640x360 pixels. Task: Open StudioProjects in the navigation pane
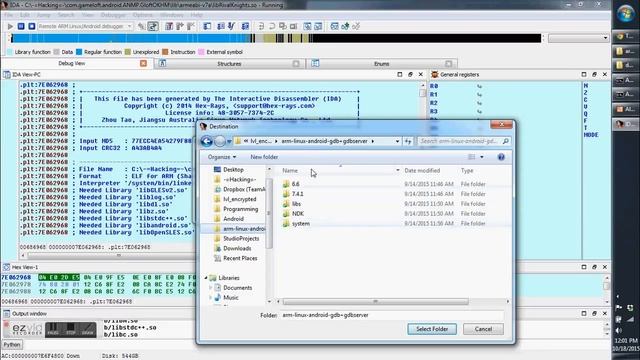tap(241, 238)
